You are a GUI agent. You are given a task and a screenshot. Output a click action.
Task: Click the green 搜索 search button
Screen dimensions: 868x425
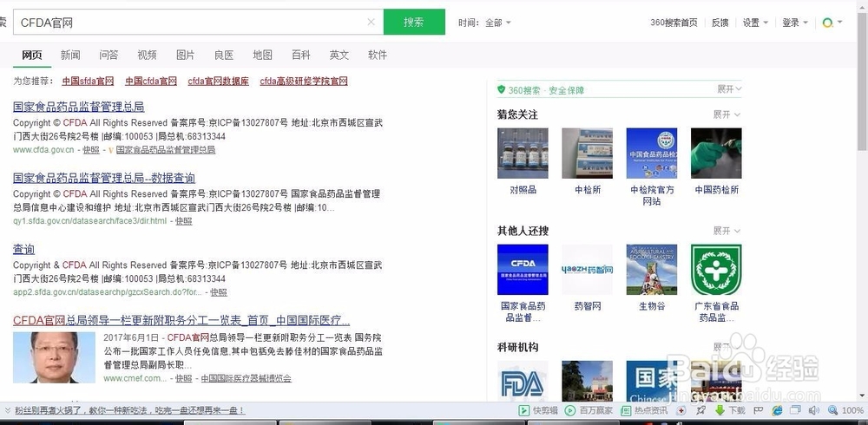pos(414,23)
